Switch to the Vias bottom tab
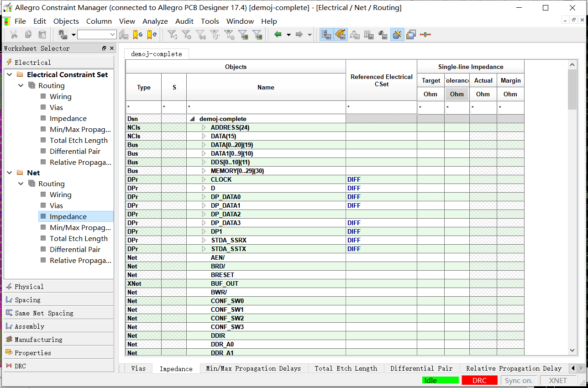 [x=138, y=368]
